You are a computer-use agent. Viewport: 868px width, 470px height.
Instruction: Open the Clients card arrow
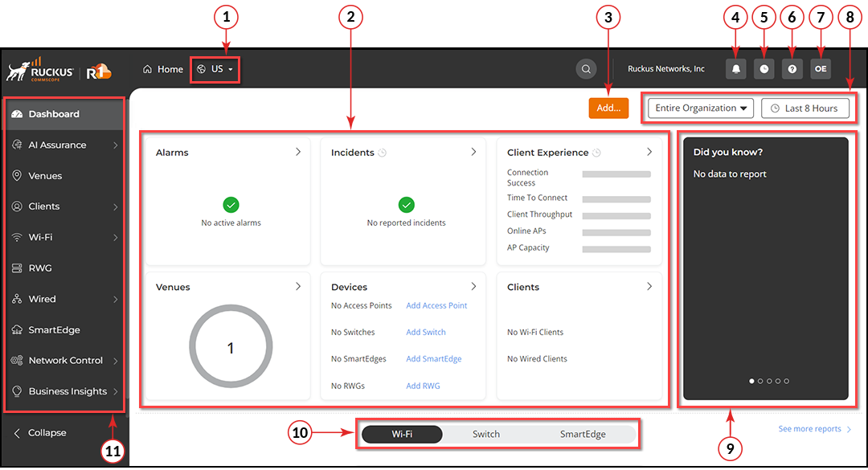tap(649, 286)
